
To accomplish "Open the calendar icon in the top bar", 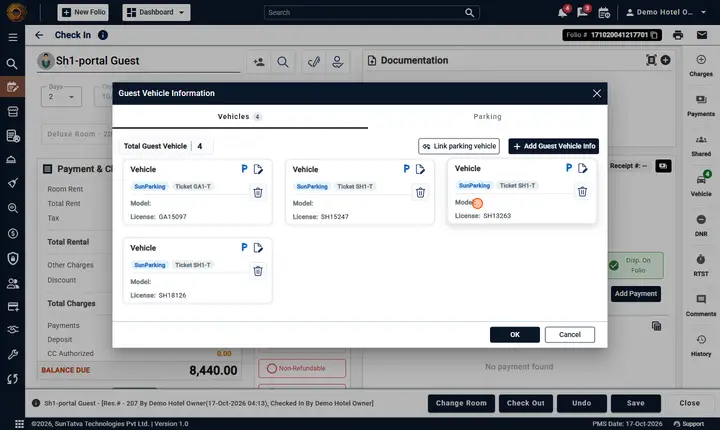I will 604,12.
